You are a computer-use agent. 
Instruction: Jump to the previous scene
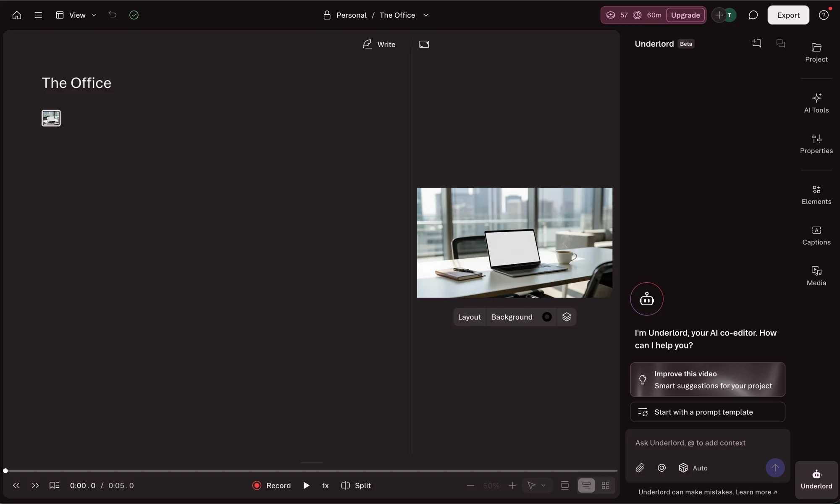[x=16, y=486]
